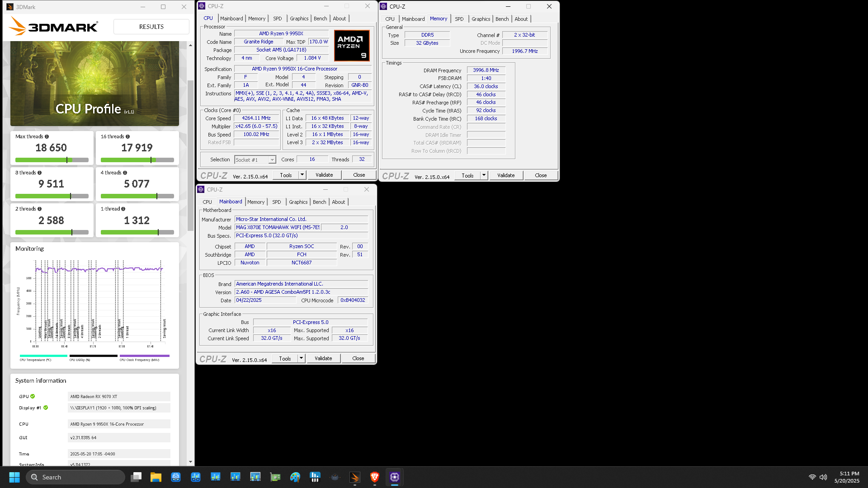Open Bench tab in the CPU-Z CPU window

[321, 19]
